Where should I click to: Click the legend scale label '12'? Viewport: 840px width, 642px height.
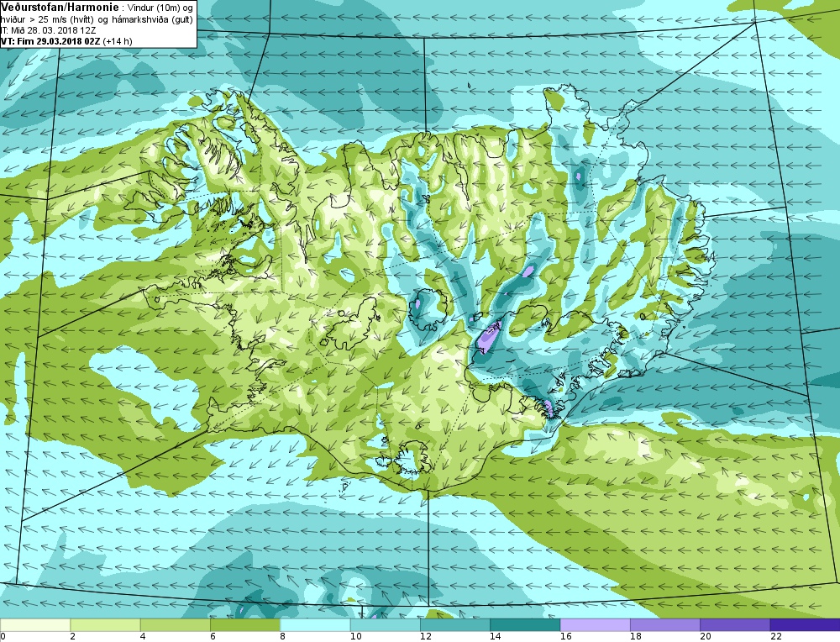point(426,637)
